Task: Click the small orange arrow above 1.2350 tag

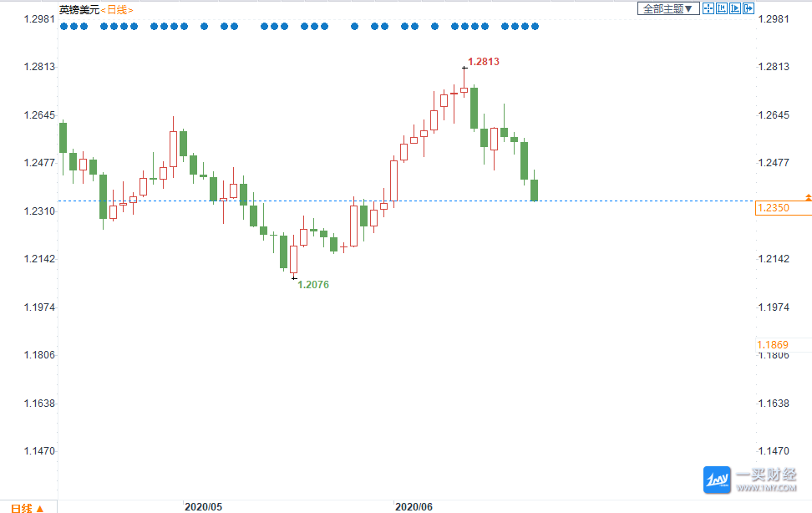Action: point(809,197)
